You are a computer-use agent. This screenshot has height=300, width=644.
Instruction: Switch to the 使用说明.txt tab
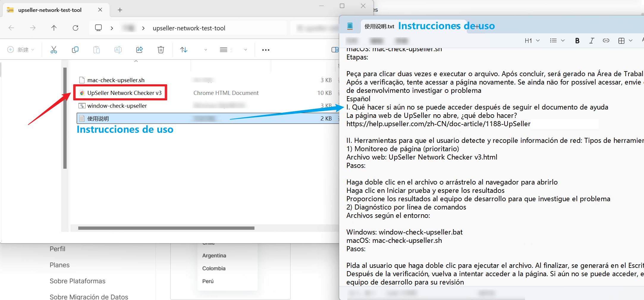point(379,26)
